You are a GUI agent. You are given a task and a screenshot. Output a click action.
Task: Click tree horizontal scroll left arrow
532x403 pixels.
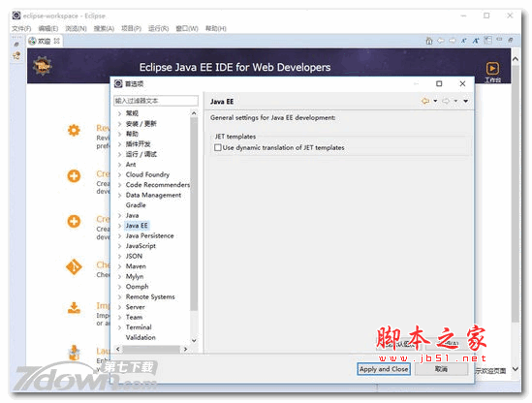coord(117,349)
